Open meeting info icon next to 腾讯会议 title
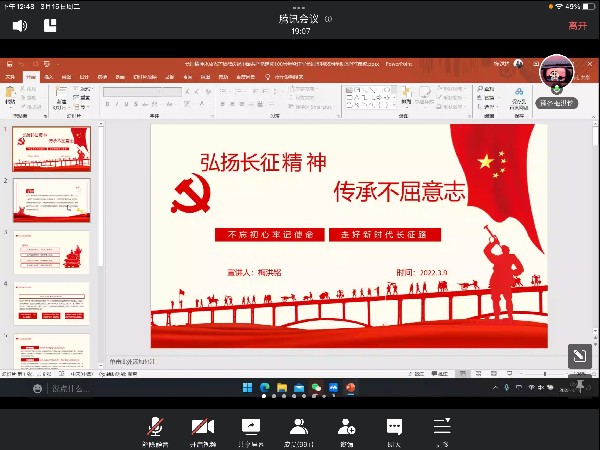The width and height of the screenshot is (600, 450). pos(328,19)
